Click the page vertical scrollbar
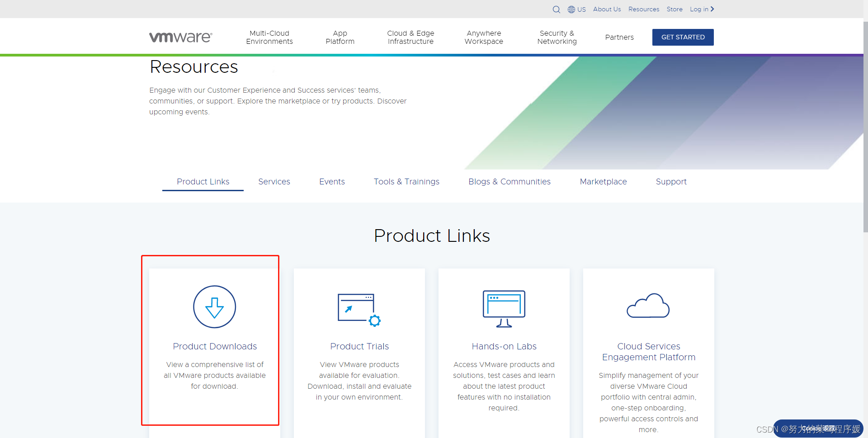Viewport: 868px width, 438px height. [865, 127]
